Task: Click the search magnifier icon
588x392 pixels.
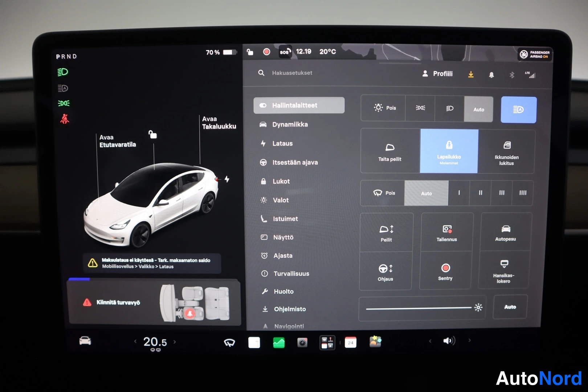Action: click(x=261, y=73)
